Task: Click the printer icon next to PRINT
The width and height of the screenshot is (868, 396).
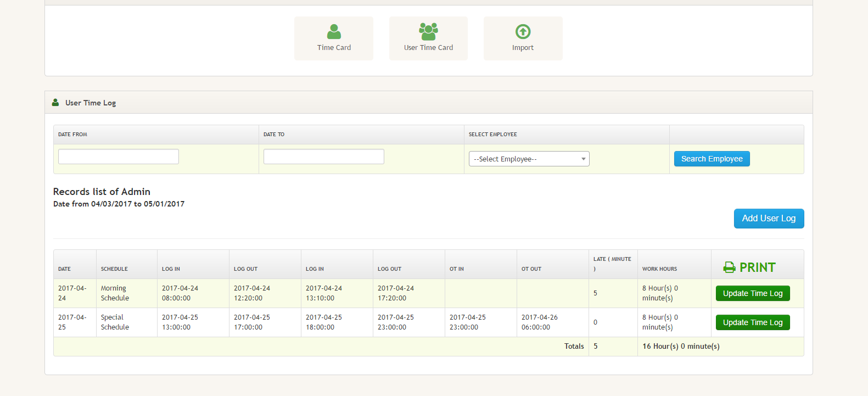Action: click(729, 267)
